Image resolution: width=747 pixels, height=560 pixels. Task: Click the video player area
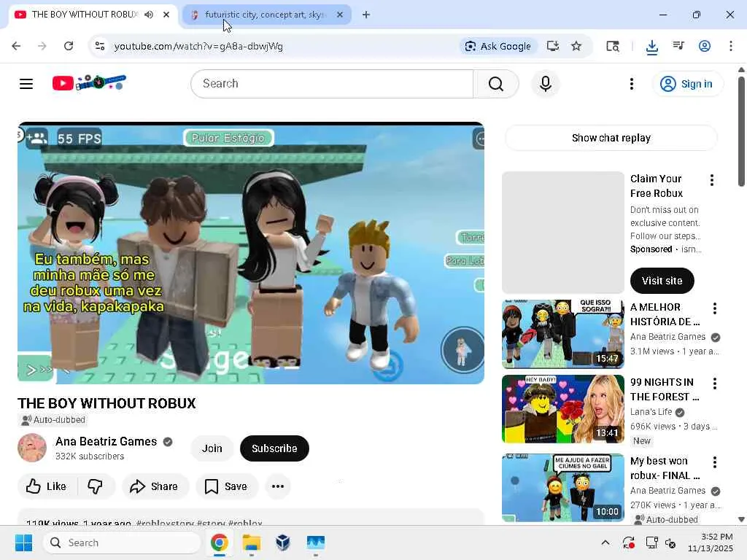tap(251, 253)
